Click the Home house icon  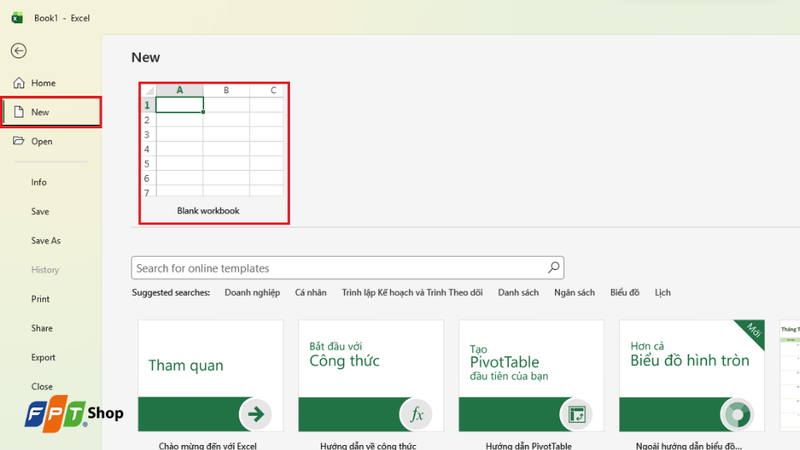(x=19, y=83)
